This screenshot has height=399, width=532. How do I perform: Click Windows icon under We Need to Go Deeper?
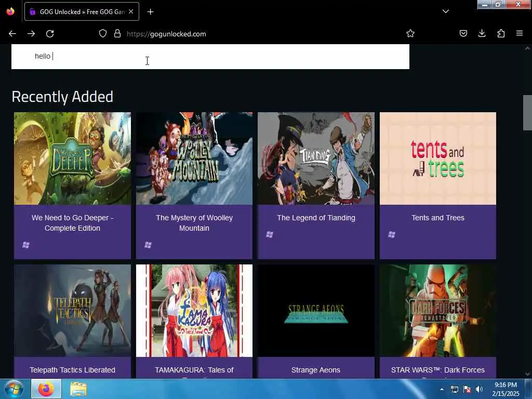[x=26, y=245]
